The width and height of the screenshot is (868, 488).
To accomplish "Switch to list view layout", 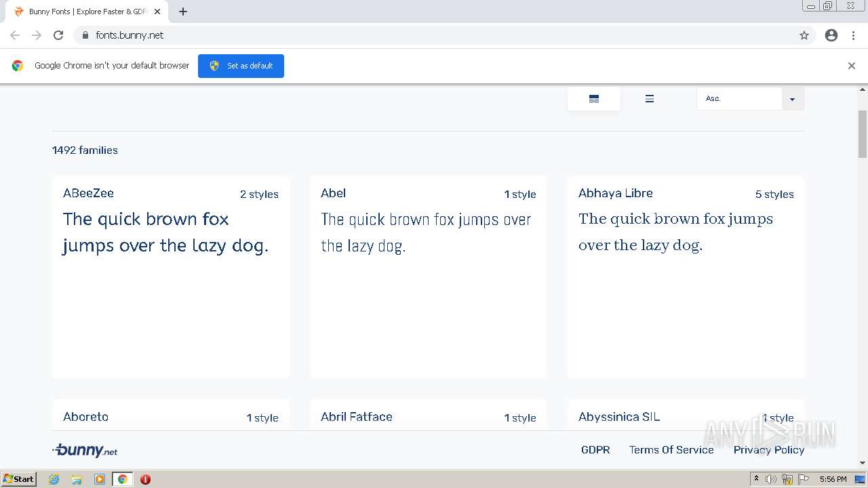I will (649, 99).
